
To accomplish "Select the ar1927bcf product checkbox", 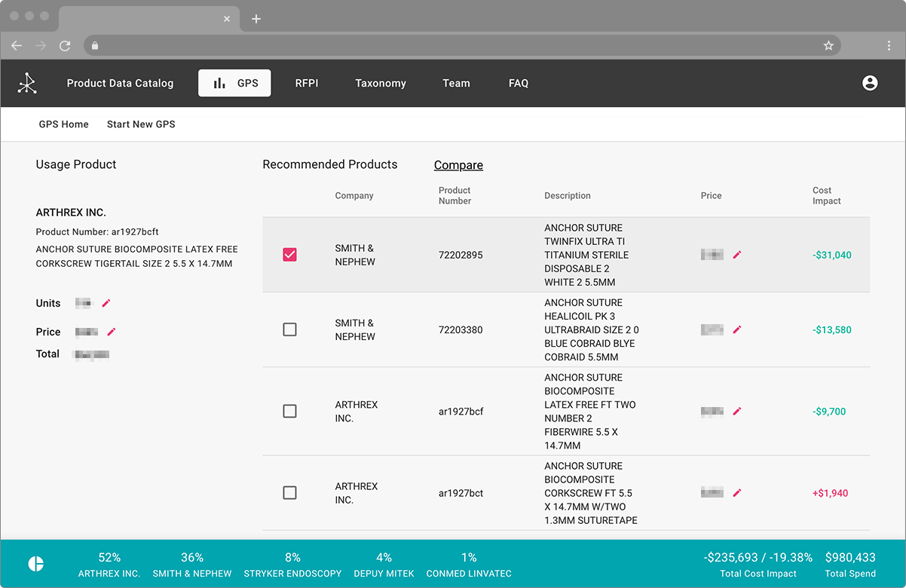I will click(x=289, y=412).
